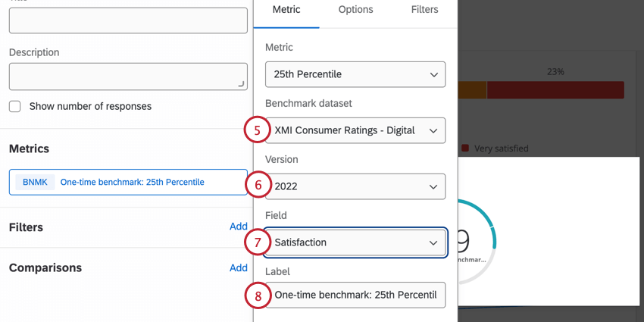This screenshot has width=644, height=322.
Task: Click the step 7 numbered circle marker
Action: (258, 242)
